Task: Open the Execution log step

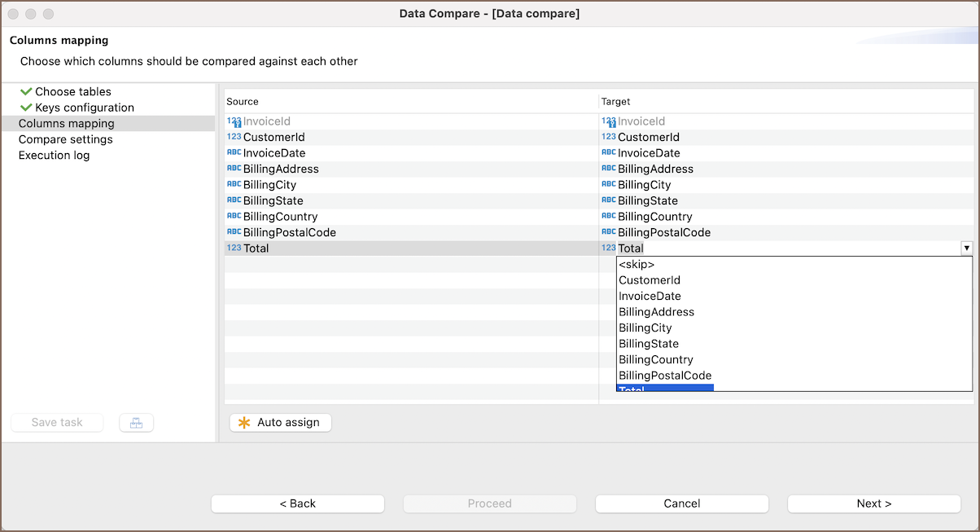Action: click(x=55, y=156)
